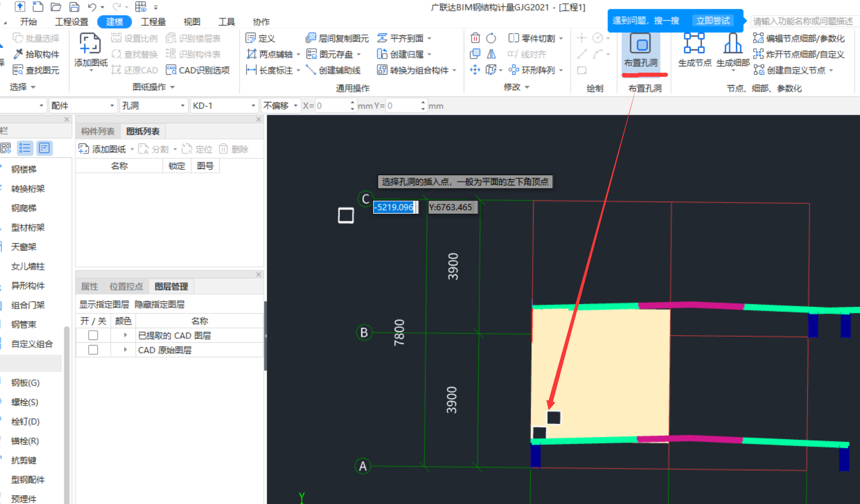Click axis bubble B in the drawing
Image resolution: width=860 pixels, height=504 pixels.
pyautogui.click(x=364, y=332)
